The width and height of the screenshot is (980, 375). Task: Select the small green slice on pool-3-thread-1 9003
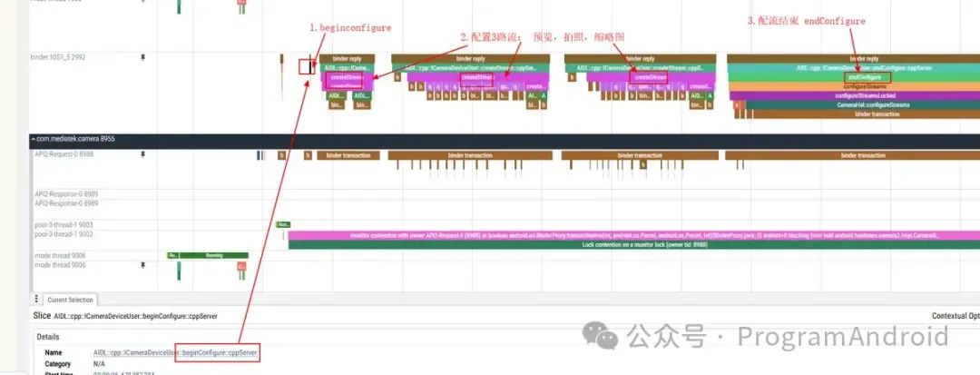pyautogui.click(x=284, y=224)
